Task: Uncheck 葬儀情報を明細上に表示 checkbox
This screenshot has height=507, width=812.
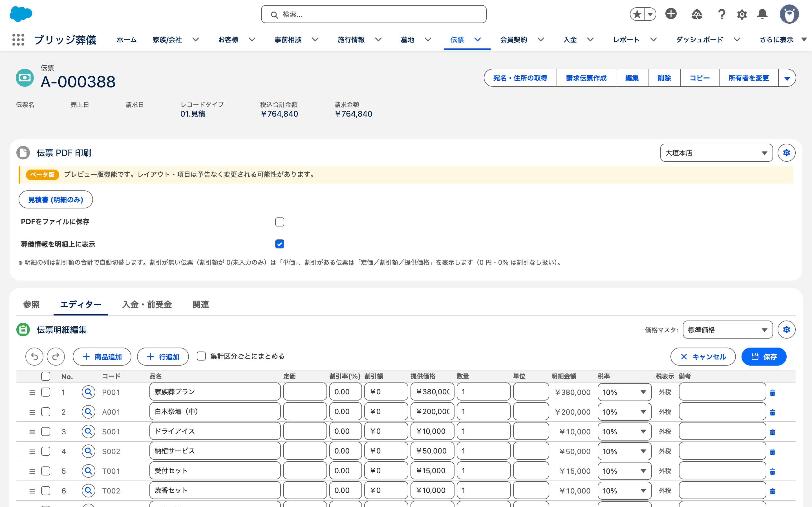Action: pyautogui.click(x=279, y=244)
